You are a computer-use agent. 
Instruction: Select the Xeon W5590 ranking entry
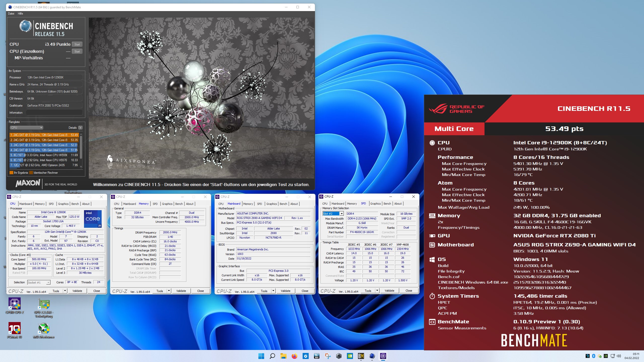tap(44, 155)
